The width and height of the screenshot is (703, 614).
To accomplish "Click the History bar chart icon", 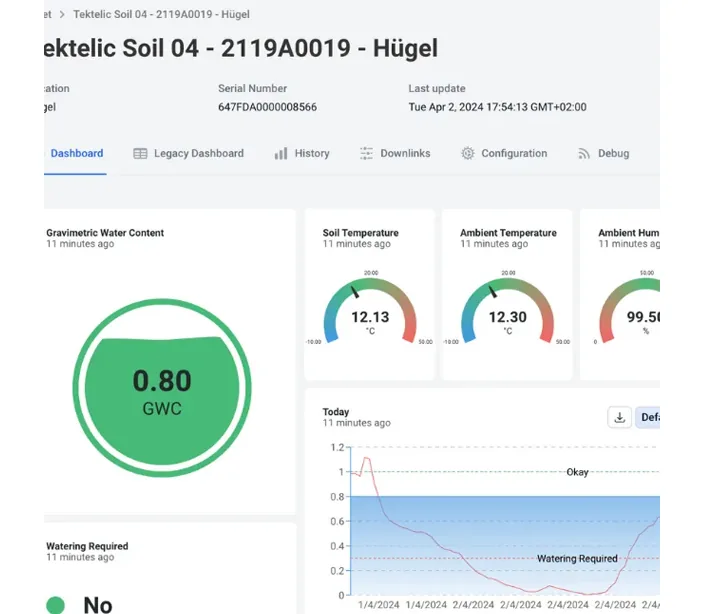I will coord(281,153).
